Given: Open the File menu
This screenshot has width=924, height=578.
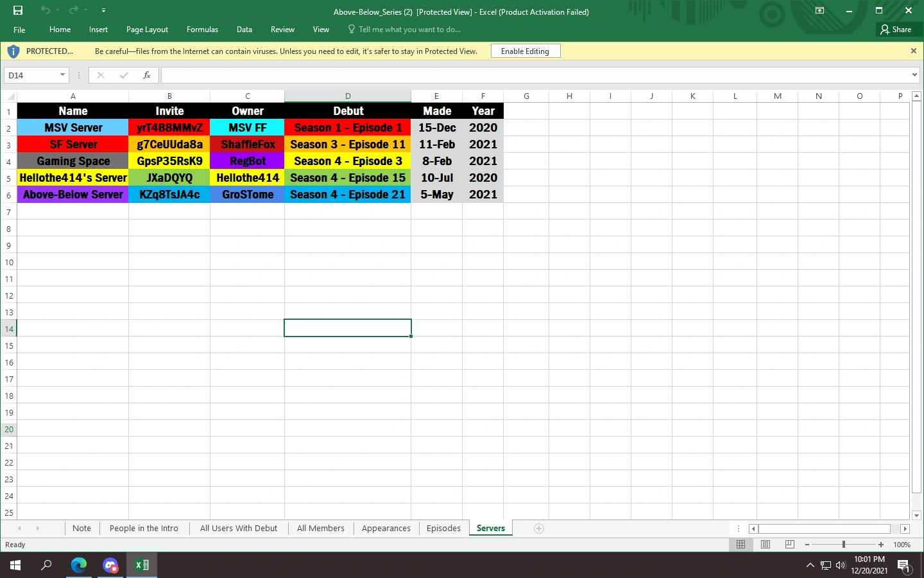Looking at the screenshot, I should coord(20,30).
